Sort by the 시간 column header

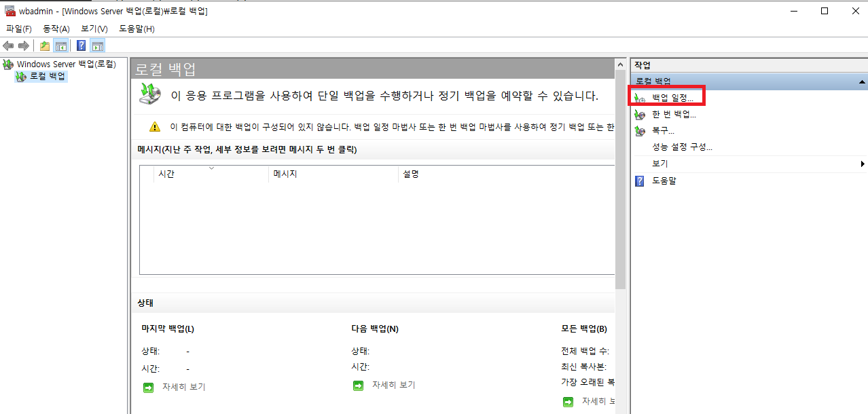[x=212, y=174]
